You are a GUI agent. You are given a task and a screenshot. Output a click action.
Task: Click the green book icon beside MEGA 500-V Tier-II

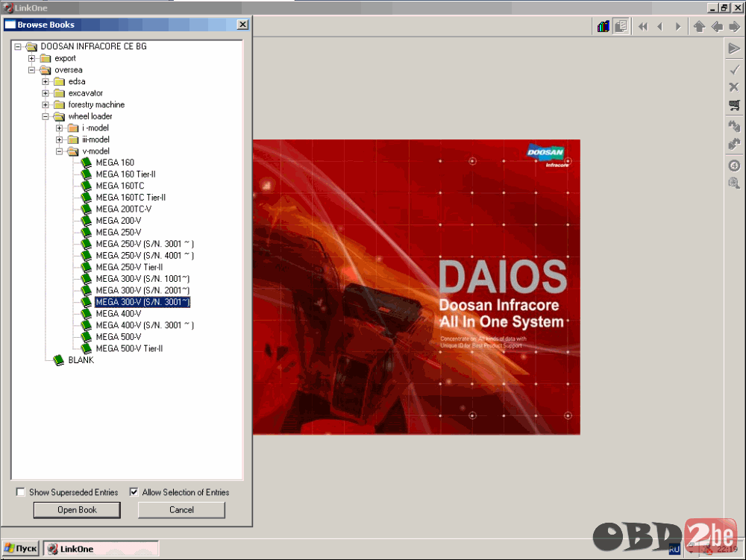pyautogui.click(x=86, y=348)
